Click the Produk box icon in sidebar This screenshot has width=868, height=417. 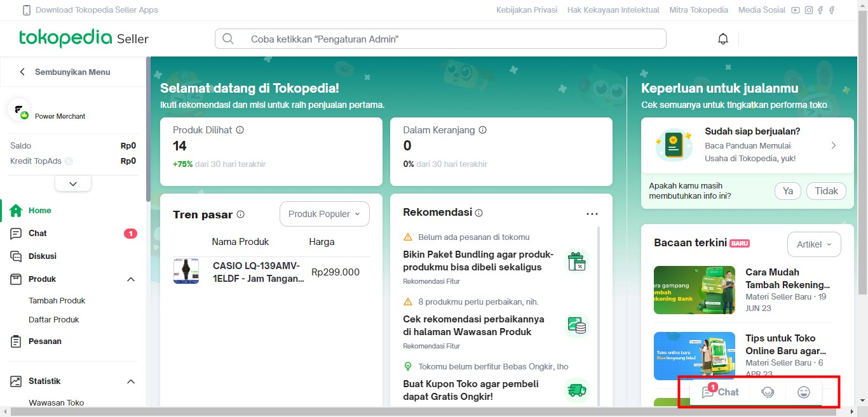point(17,279)
